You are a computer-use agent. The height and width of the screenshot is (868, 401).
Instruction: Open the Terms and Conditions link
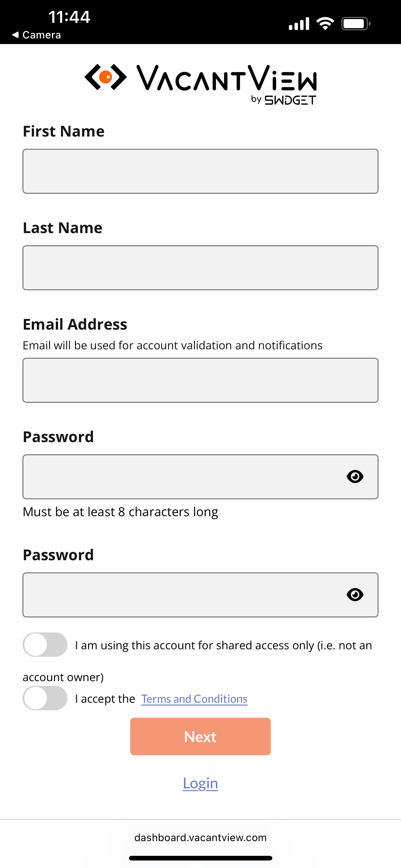coord(194,699)
